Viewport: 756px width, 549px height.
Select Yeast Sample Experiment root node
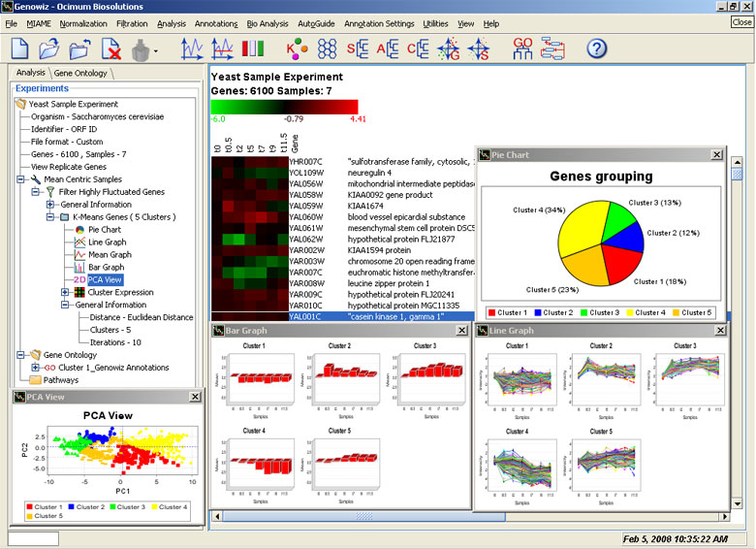74,104
